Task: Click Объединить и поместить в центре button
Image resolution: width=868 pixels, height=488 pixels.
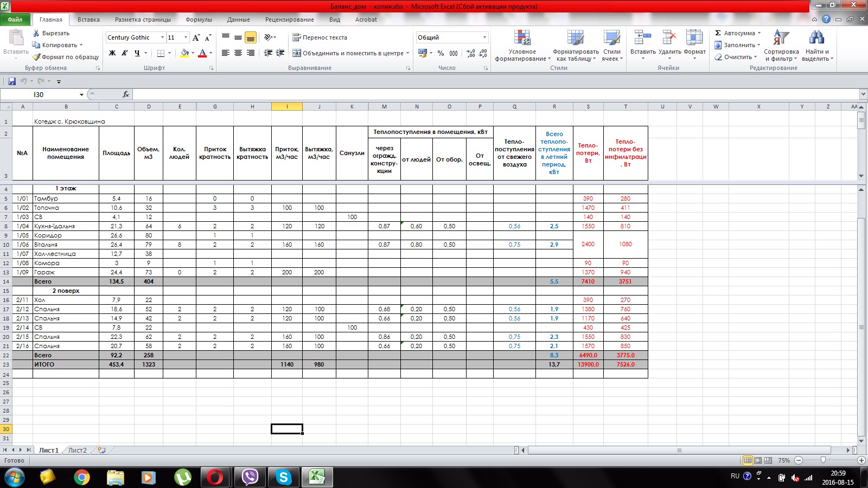Action: point(348,53)
